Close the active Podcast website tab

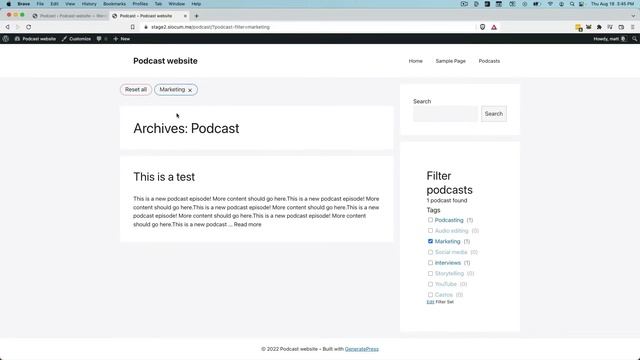pyautogui.click(x=185, y=16)
